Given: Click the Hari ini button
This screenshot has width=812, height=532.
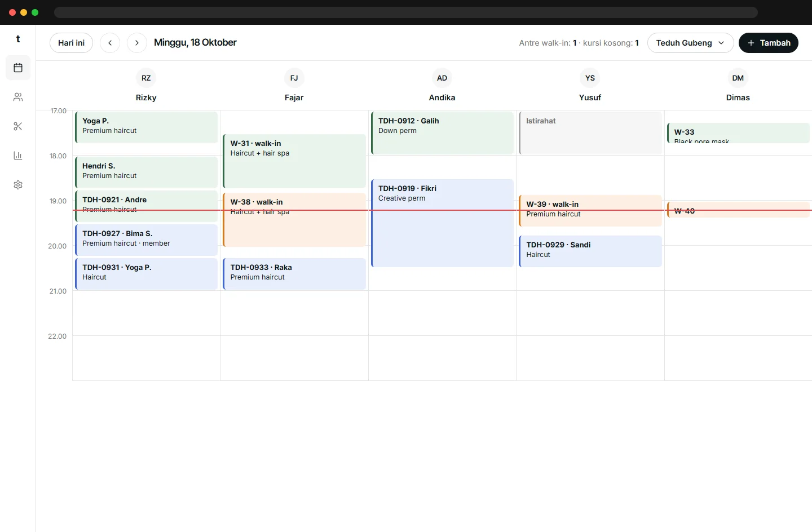Looking at the screenshot, I should (x=71, y=43).
